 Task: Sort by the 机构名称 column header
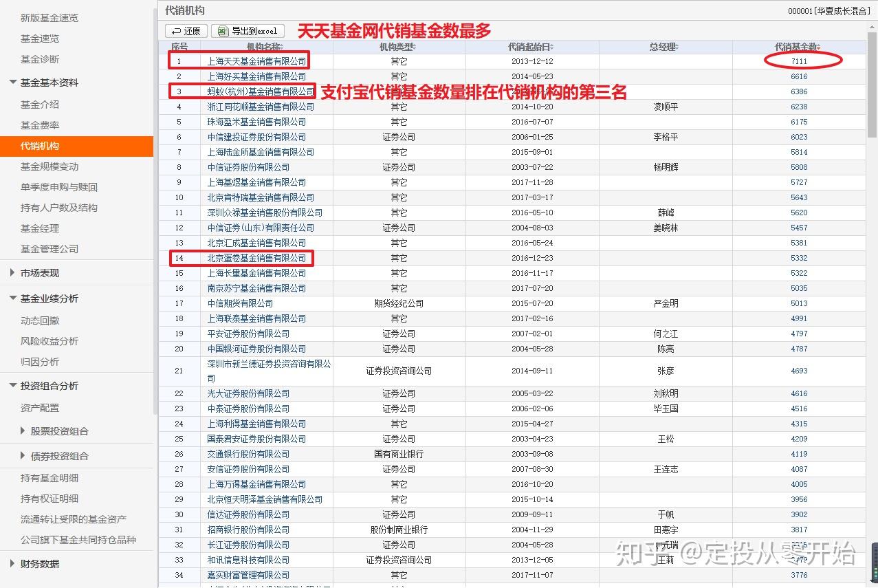pos(265,47)
